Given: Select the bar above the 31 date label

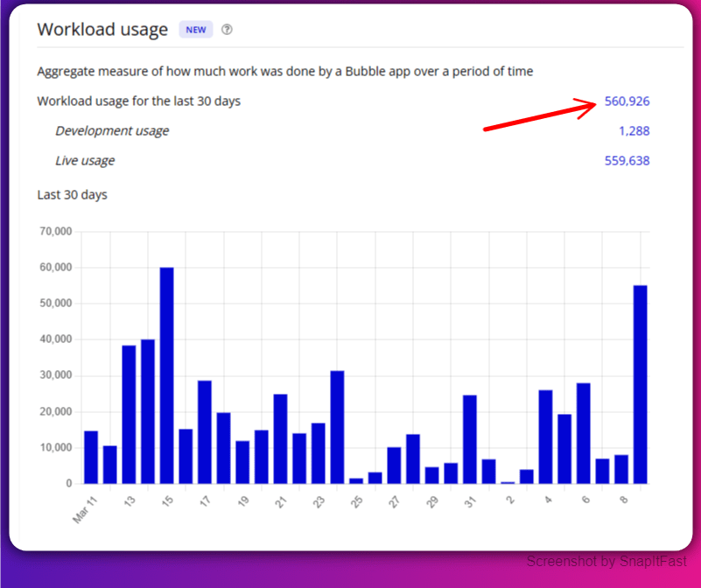Looking at the screenshot, I should (469, 437).
